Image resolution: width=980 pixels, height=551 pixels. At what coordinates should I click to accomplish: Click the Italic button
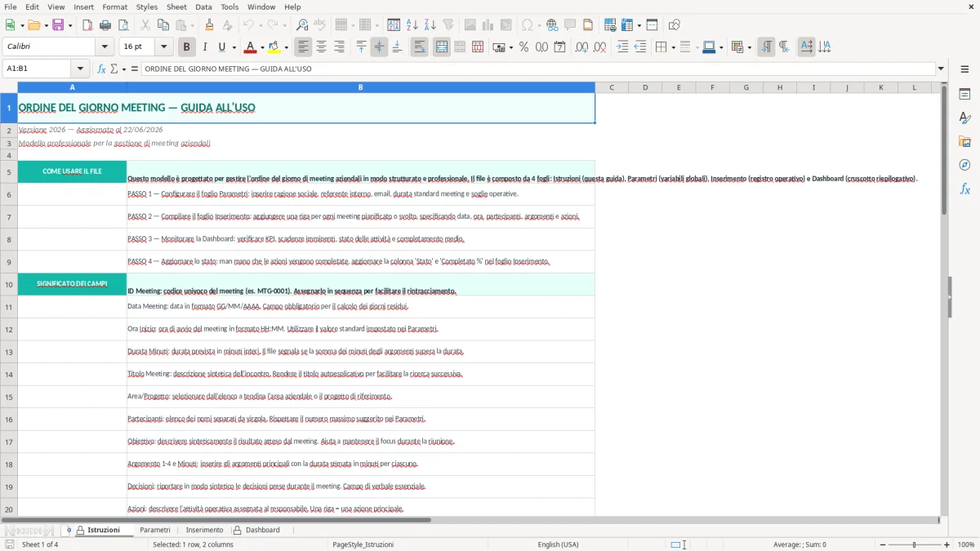click(204, 47)
